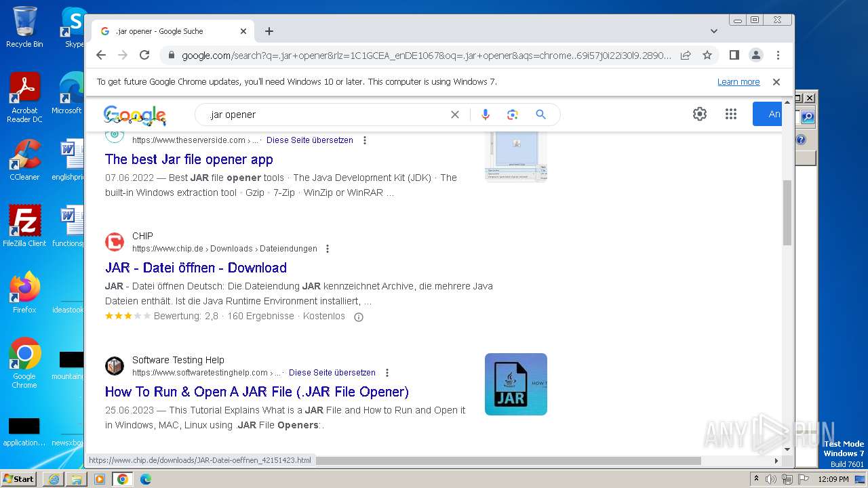
Task: Open Chrome's three-dot menu
Action: click(x=778, y=55)
